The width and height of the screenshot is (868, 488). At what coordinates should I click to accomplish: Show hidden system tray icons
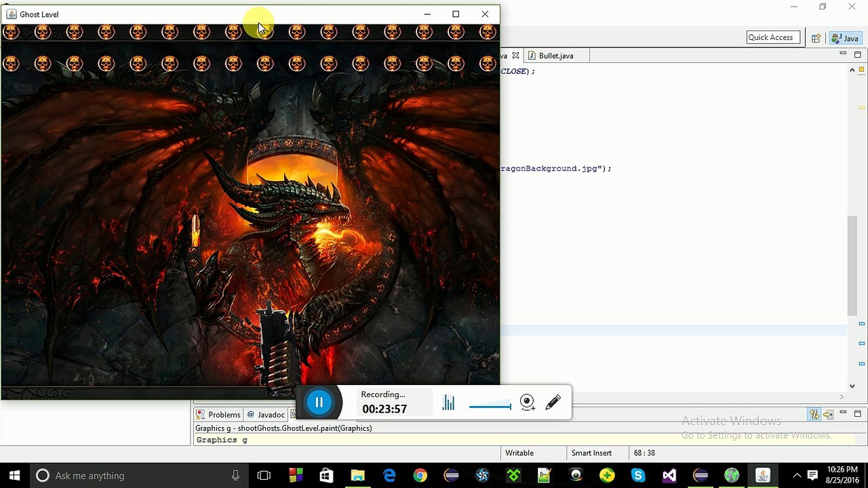pos(796,476)
